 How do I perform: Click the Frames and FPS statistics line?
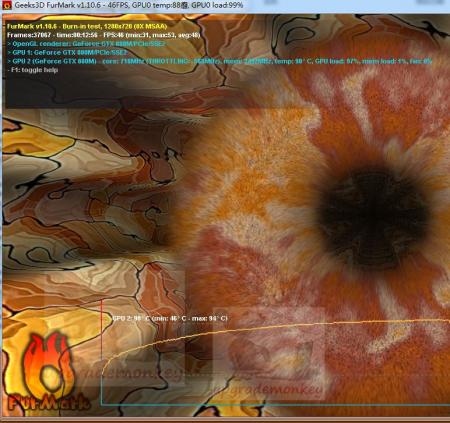tap(103, 35)
